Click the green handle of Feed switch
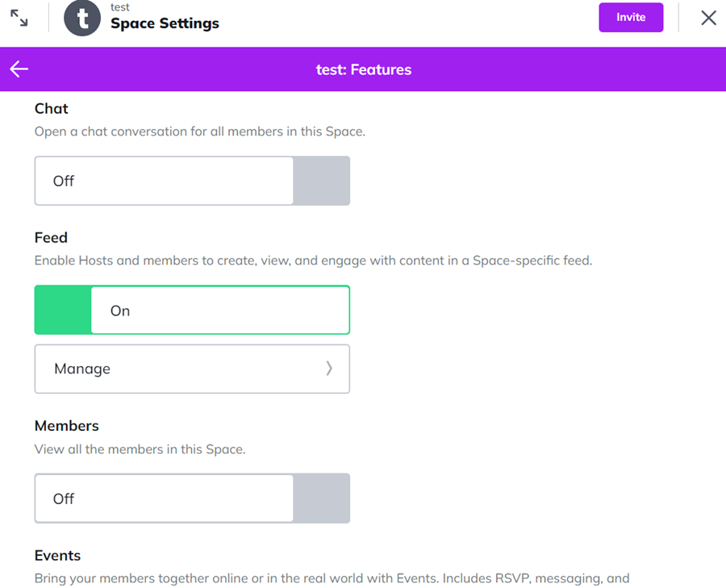This screenshot has width=726, height=588. 63,311
